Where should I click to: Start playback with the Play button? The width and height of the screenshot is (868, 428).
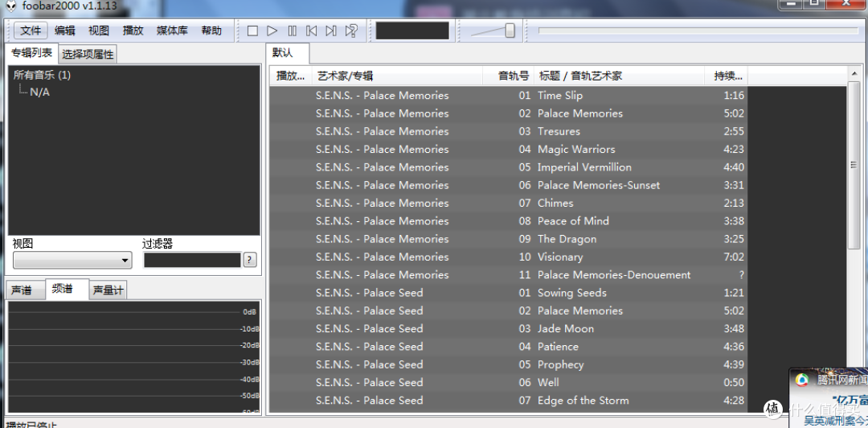point(272,31)
